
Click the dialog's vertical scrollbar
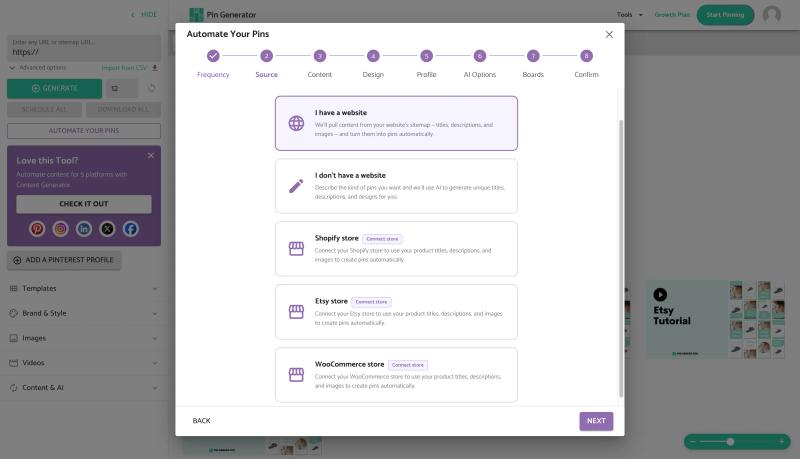tap(621, 259)
